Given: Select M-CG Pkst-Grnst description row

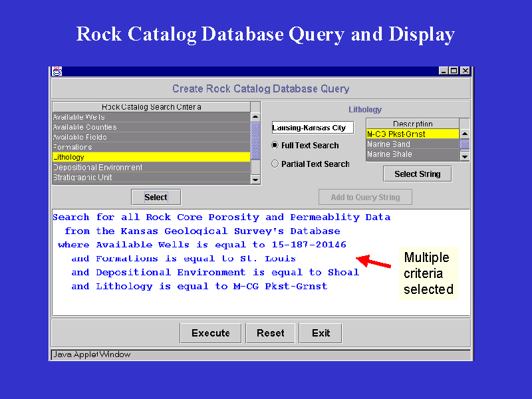Looking at the screenshot, I should (412, 134).
